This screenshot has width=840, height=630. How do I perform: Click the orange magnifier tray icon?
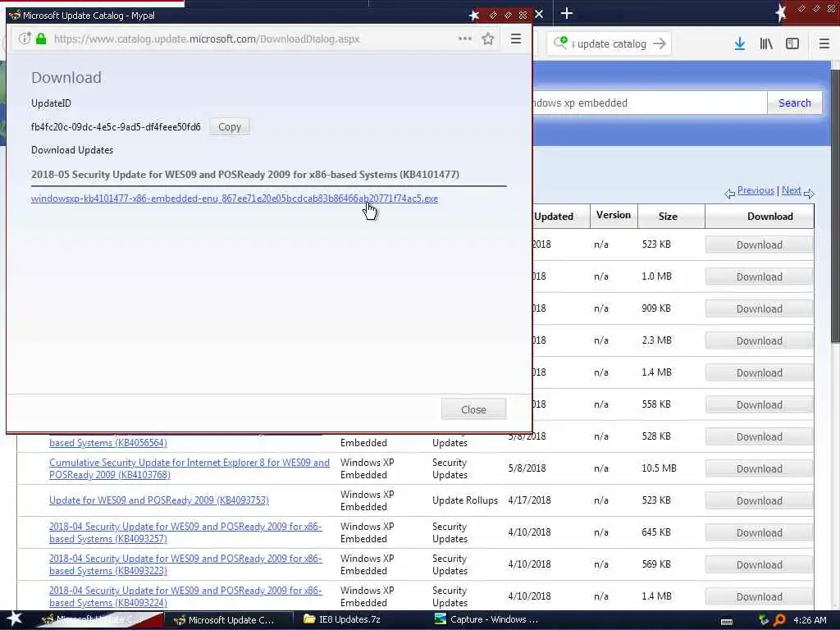point(779,620)
